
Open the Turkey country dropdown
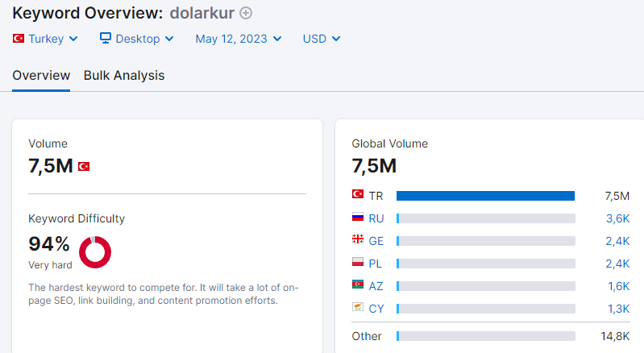pyautogui.click(x=45, y=39)
